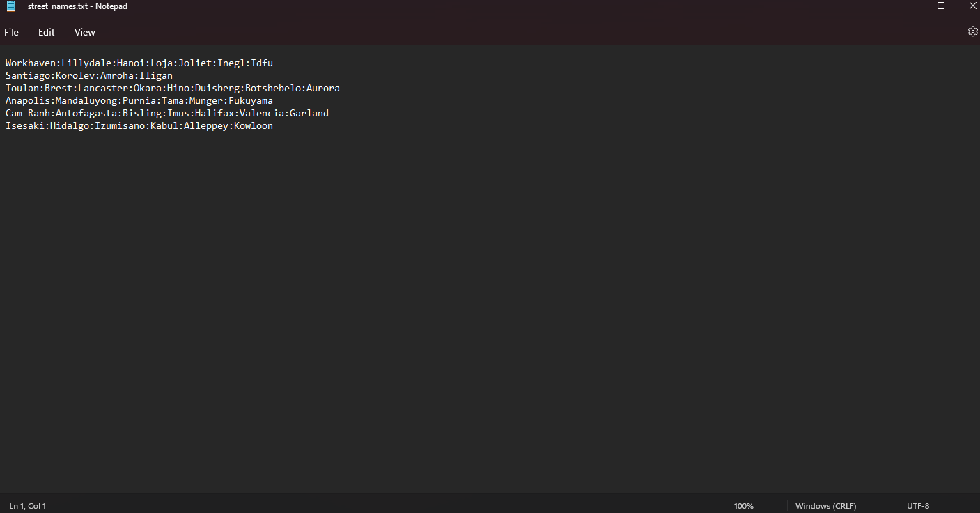Click the word Kowloon at line end
This screenshot has height=513, width=980.
[253, 125]
